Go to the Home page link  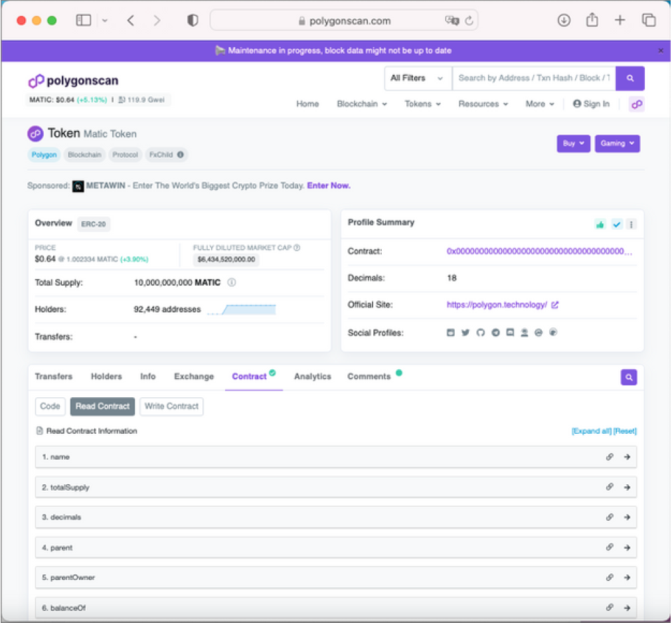click(x=307, y=104)
